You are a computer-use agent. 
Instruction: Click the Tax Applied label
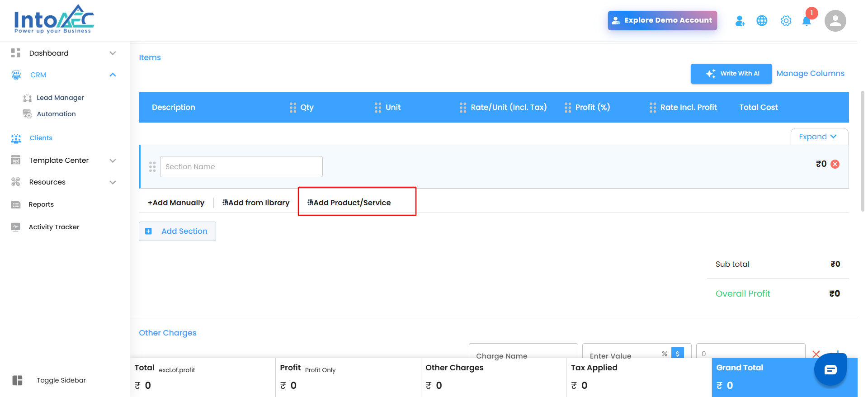point(594,368)
